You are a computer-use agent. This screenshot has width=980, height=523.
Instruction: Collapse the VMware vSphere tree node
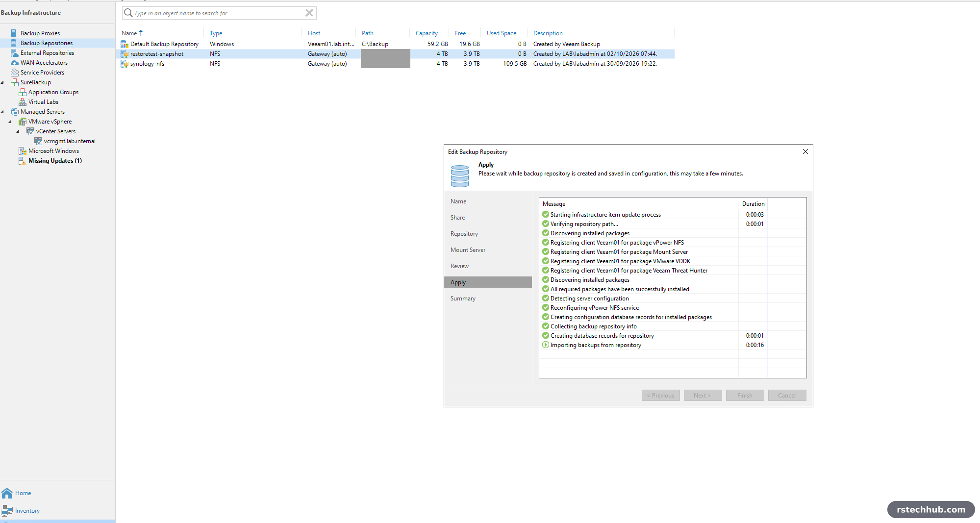point(10,122)
